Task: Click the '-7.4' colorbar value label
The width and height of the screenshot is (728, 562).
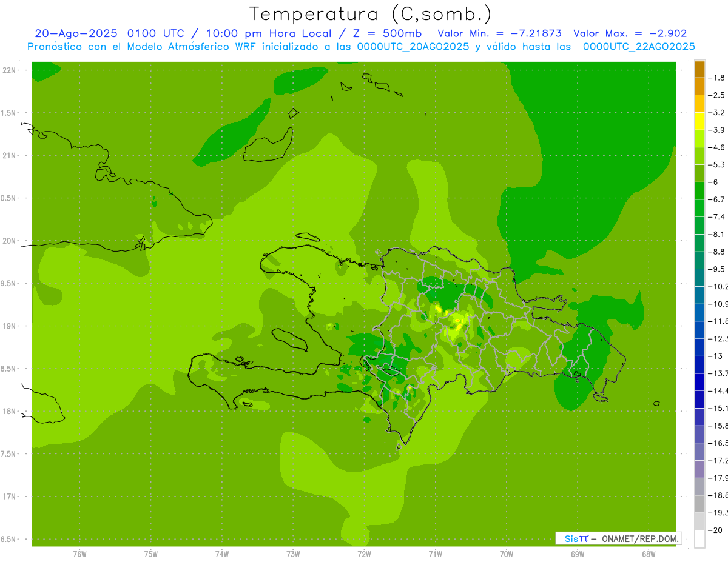Action: 718,216
